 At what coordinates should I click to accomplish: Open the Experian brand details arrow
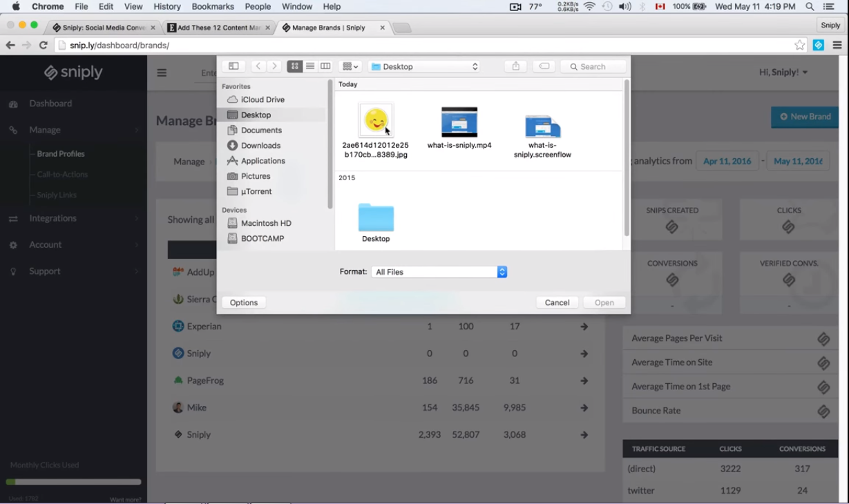[584, 326]
